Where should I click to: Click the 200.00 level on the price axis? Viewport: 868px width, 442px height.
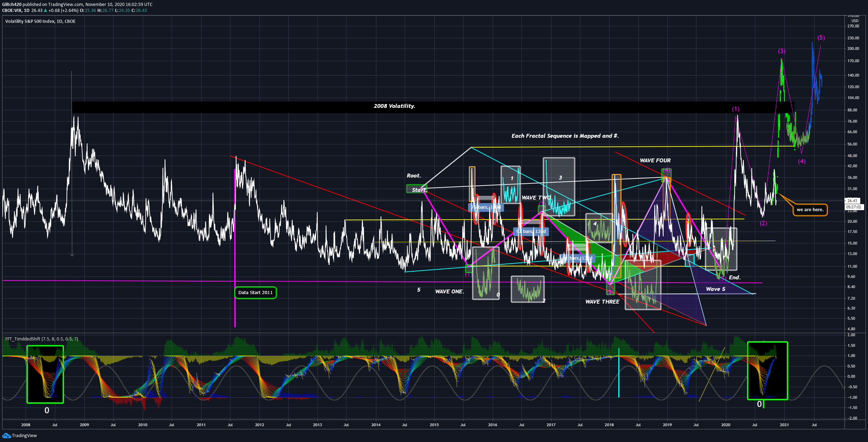point(853,49)
